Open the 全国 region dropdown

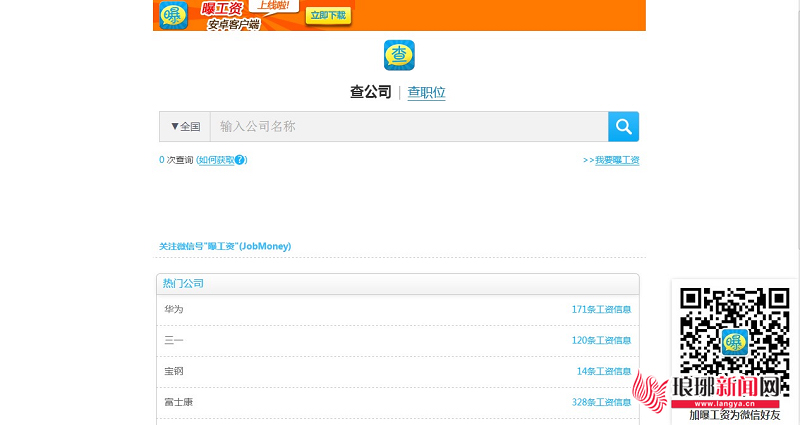tap(185, 127)
